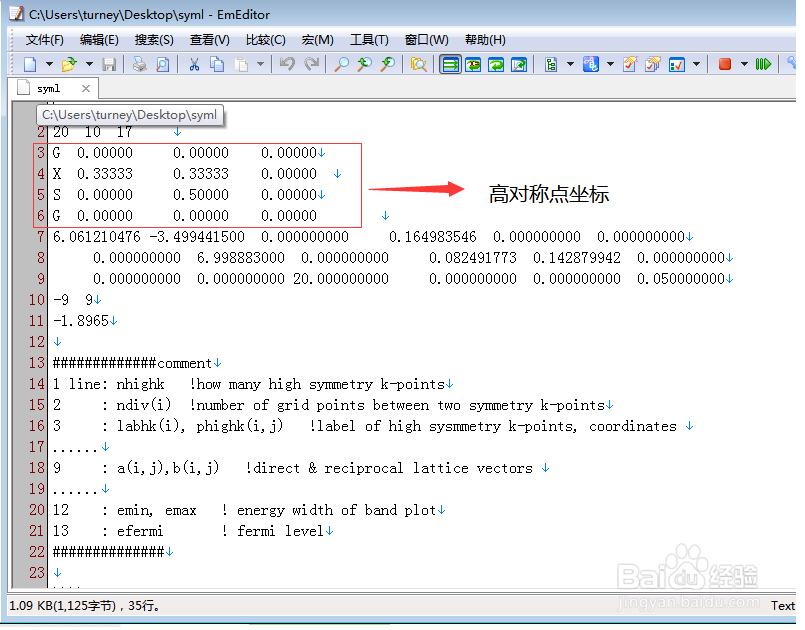Click the Paste clipboard icon
The image size is (805, 630).
click(241, 64)
